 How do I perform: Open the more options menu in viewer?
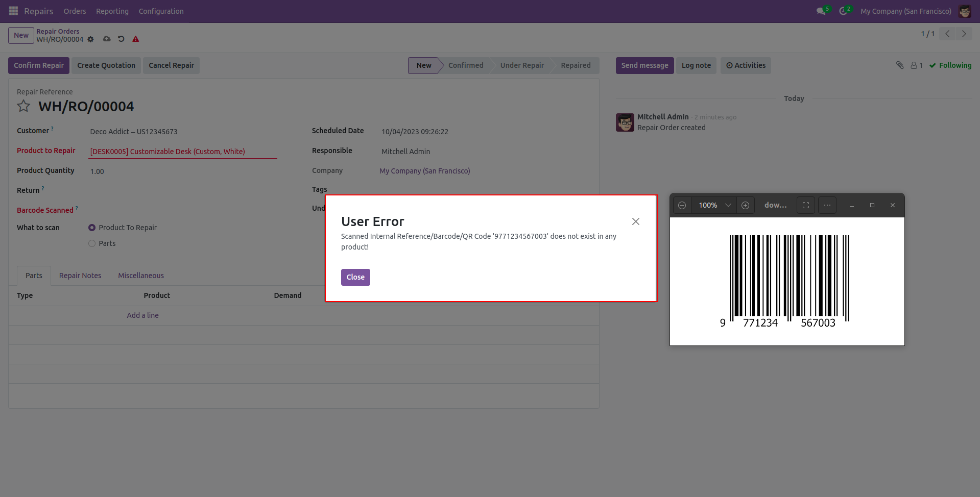coord(827,205)
